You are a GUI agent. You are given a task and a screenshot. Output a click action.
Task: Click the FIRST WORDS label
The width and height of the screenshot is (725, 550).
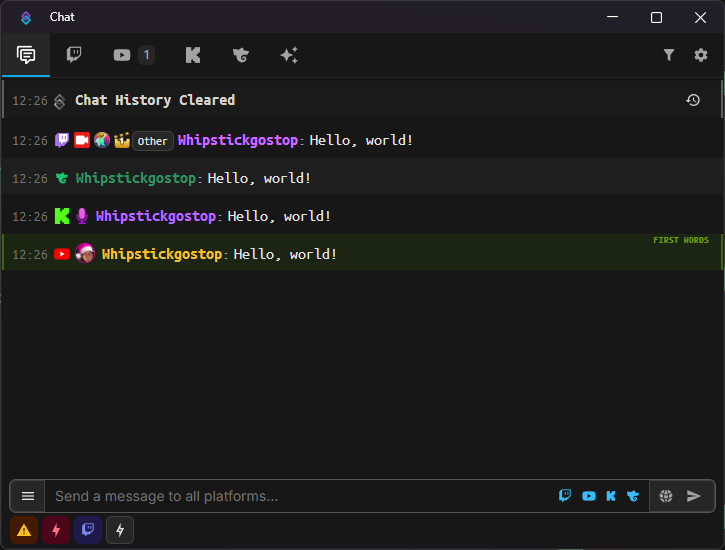pos(681,240)
